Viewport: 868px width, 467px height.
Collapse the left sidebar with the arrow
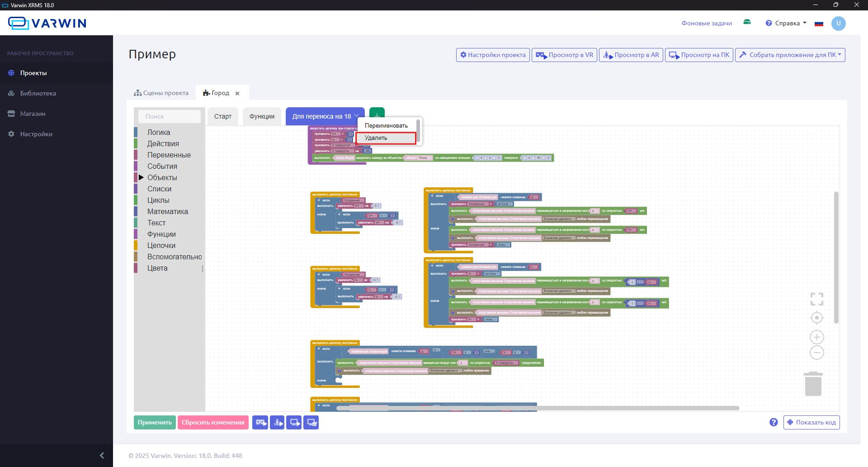102,455
